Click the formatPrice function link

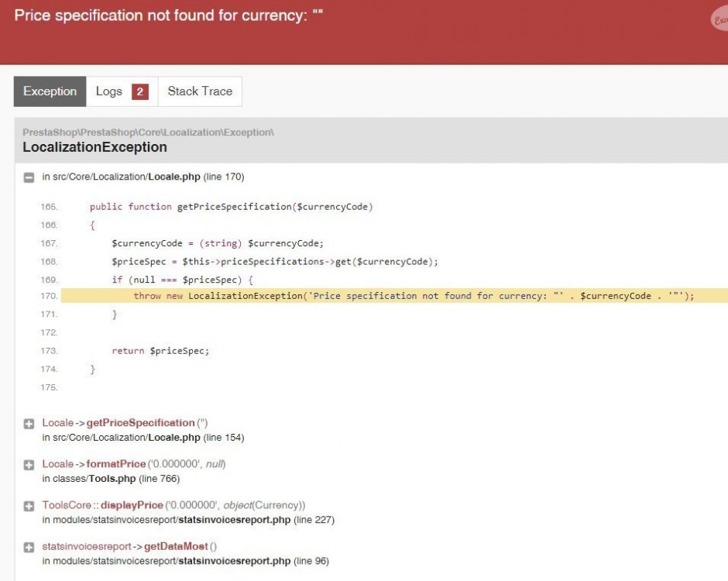tap(115, 463)
